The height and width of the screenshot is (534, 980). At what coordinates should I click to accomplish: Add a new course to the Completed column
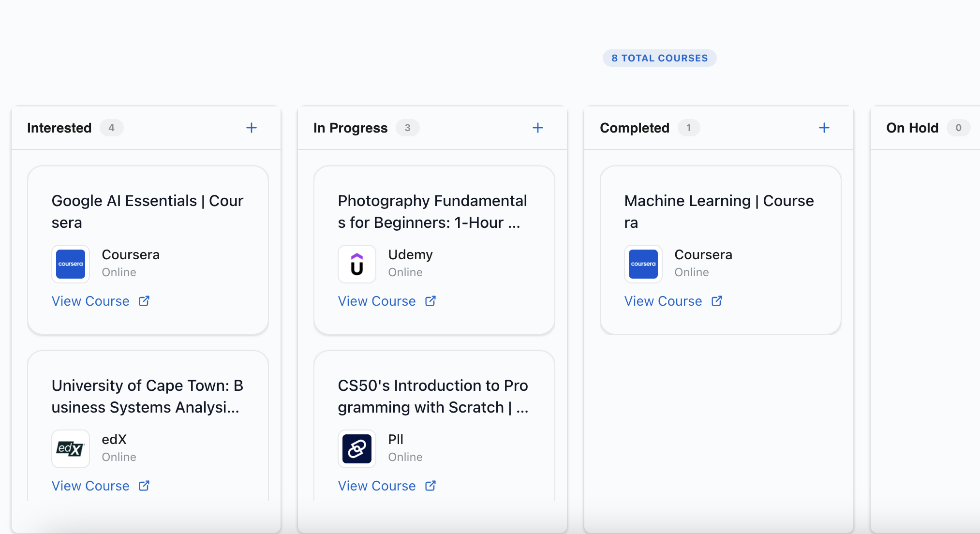[824, 128]
